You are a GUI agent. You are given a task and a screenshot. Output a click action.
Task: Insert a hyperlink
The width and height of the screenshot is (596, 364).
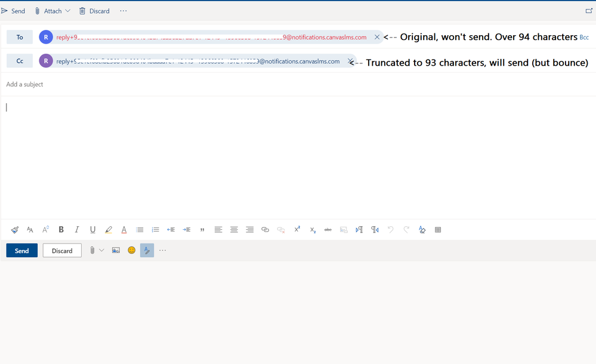tap(265, 230)
